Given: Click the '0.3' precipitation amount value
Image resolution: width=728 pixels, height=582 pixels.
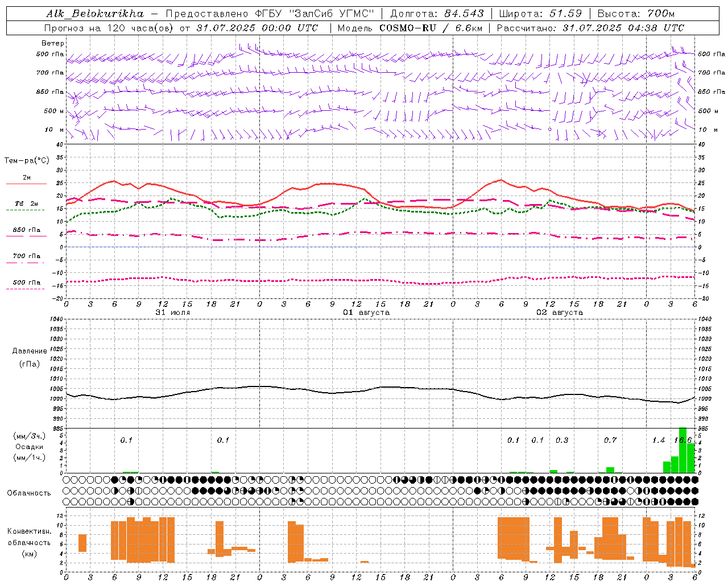Looking at the screenshot, I should [x=562, y=440].
